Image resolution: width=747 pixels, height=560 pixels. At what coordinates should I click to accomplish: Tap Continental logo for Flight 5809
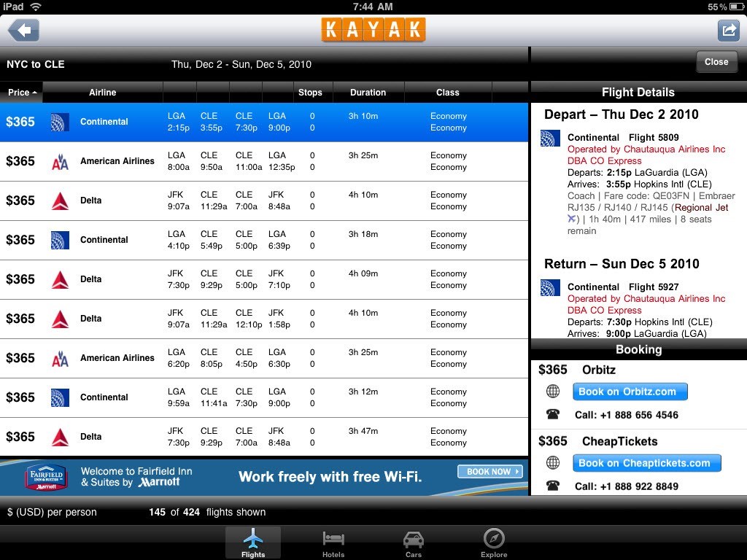click(550, 138)
